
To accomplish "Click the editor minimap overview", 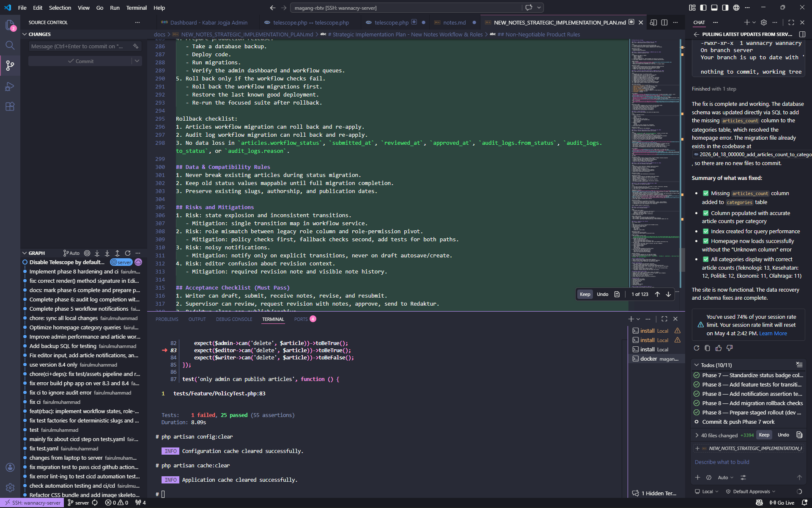I will (655, 163).
